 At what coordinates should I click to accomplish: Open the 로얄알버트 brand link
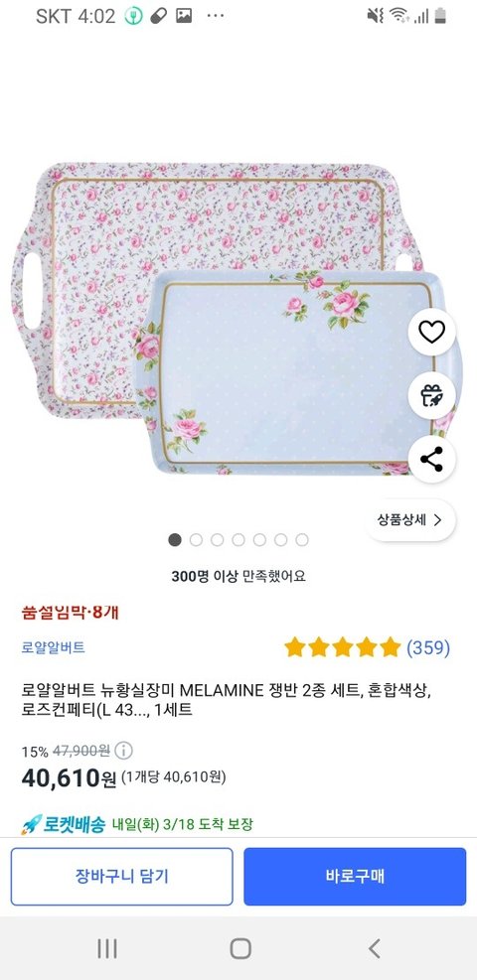tap(53, 647)
